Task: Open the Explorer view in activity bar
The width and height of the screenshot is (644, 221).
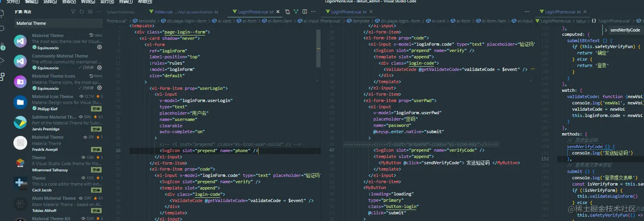Action: (2, 14)
